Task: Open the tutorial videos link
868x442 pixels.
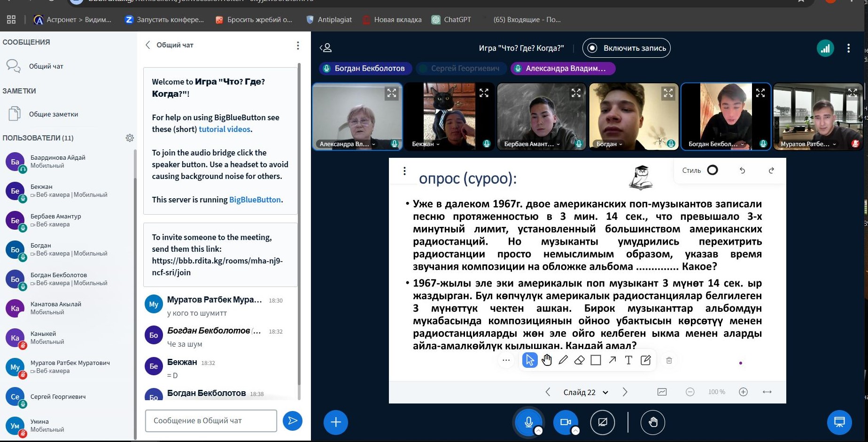Action: point(225,129)
